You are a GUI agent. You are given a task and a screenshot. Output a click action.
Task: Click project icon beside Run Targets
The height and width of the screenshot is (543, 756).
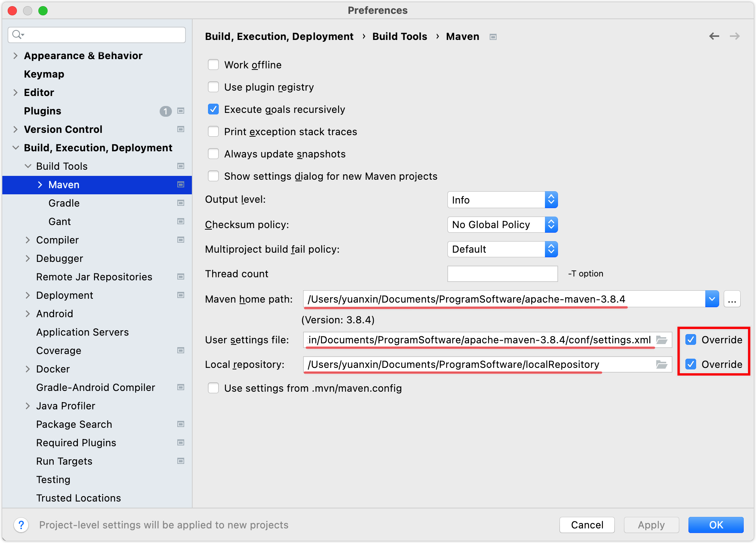point(181,461)
